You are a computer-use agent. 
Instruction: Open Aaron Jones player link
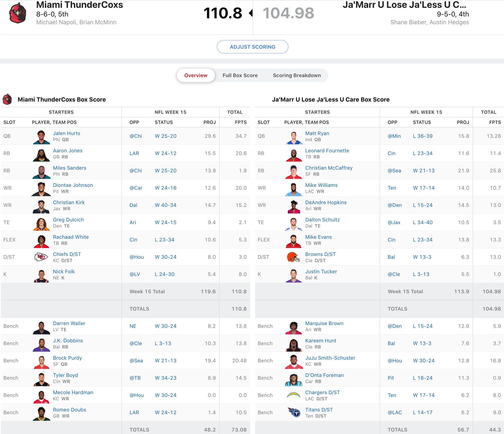pos(68,151)
